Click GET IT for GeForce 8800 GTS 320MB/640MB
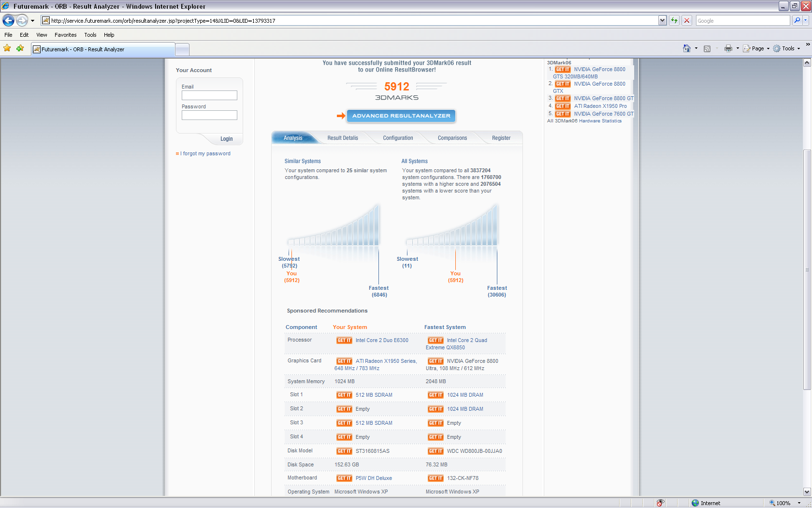Image resolution: width=812 pixels, height=508 pixels. coord(563,69)
